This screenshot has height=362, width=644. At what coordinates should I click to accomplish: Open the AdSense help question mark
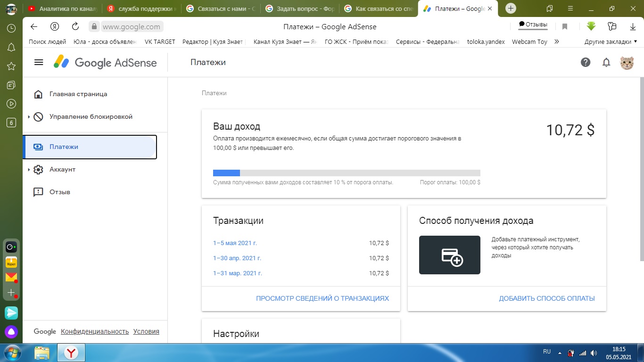[586, 62]
